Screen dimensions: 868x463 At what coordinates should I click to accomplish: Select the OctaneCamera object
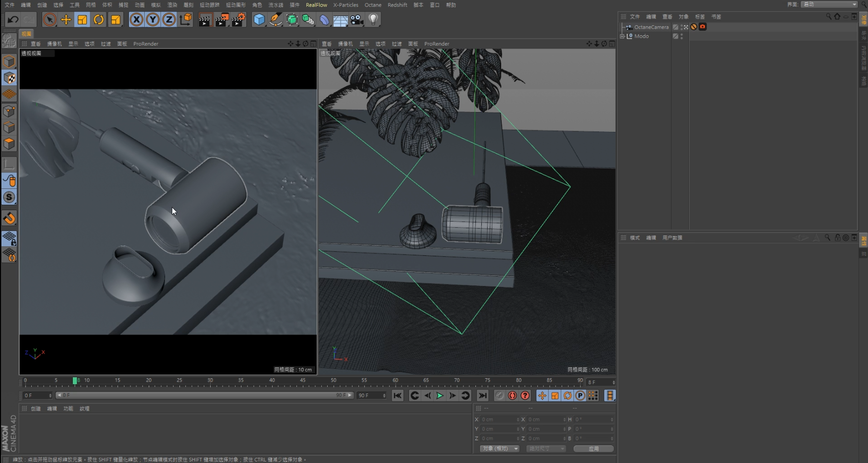point(651,27)
